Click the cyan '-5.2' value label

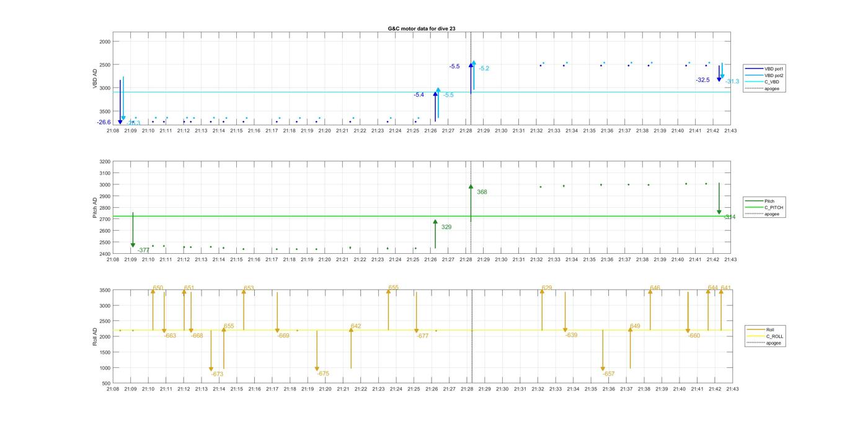[x=484, y=68]
